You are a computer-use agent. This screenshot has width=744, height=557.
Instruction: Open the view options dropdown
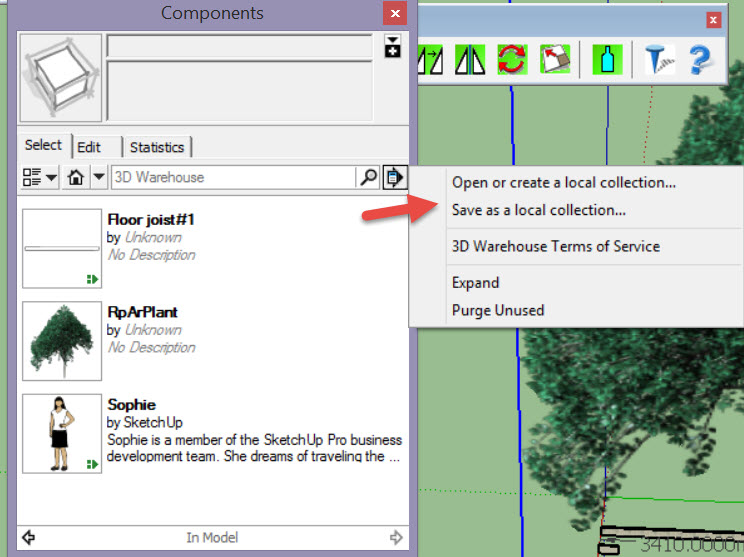pyautogui.click(x=40, y=177)
